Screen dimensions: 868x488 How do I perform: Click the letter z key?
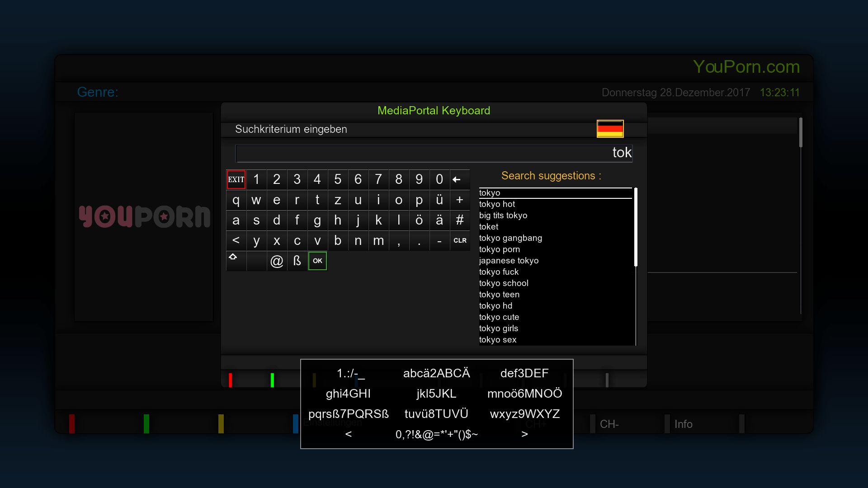(338, 200)
